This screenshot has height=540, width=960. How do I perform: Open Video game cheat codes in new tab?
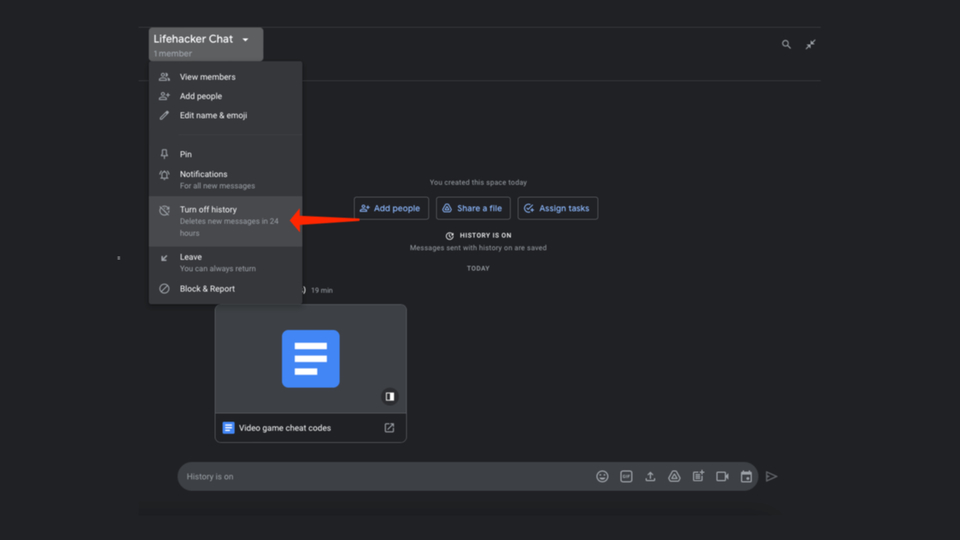tap(389, 428)
